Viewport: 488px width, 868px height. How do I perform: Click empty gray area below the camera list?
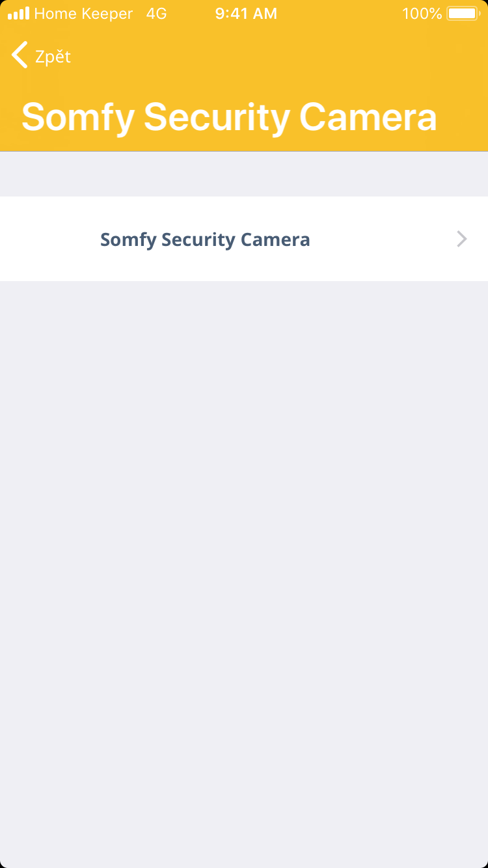click(x=244, y=553)
